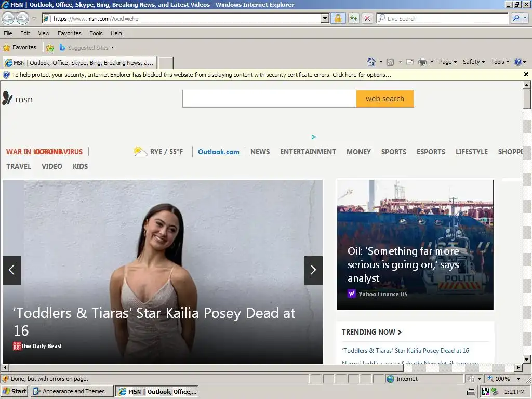This screenshot has height=399, width=532.
Task: Open the Outlook.com link
Action: click(x=219, y=152)
